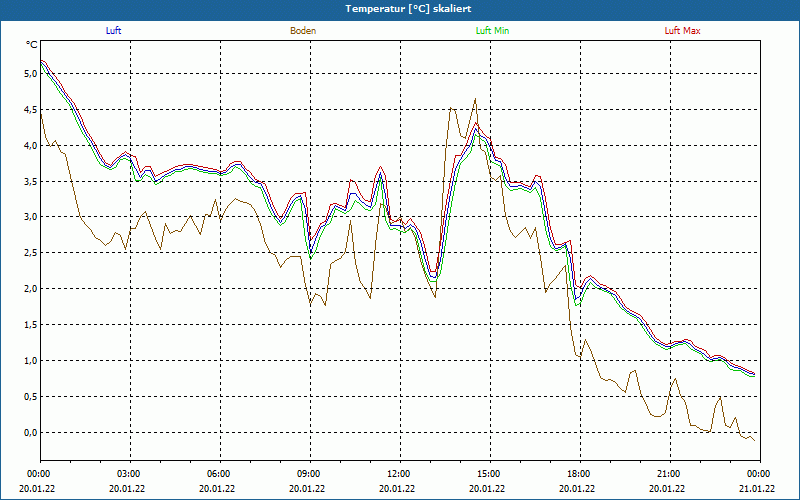800x500 pixels.
Task: Click the '06:00' time axis label
Action: [x=220, y=473]
